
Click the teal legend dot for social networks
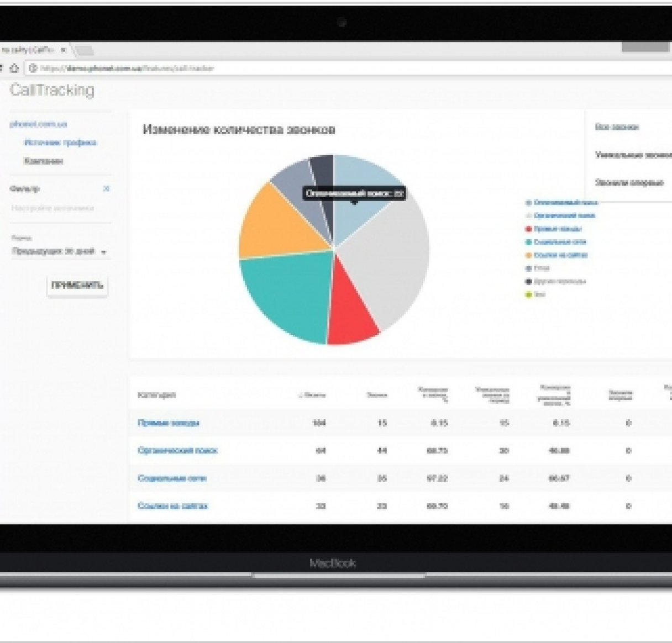click(528, 243)
